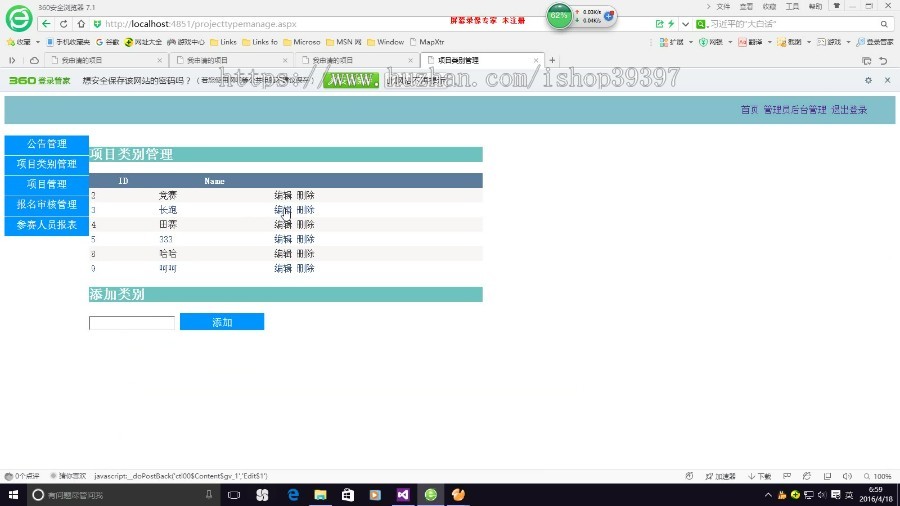This screenshot has height=506, width=900.
Task: Click 删除 for the 长跑 row
Action: click(305, 210)
